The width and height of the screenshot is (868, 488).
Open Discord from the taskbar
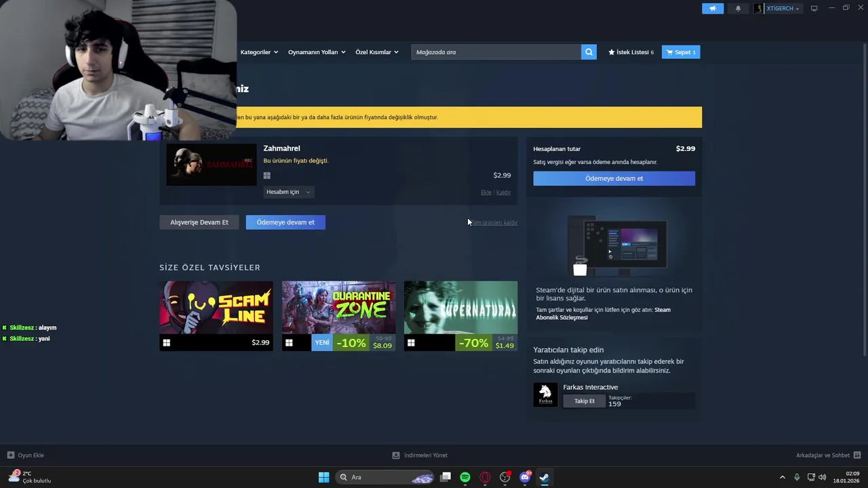coord(525,477)
